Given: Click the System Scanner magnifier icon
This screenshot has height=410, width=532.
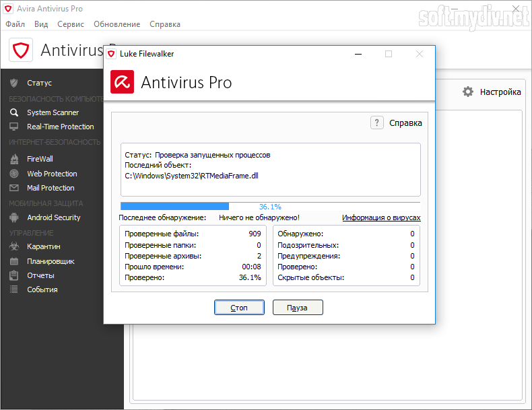Looking at the screenshot, I should pos(14,112).
